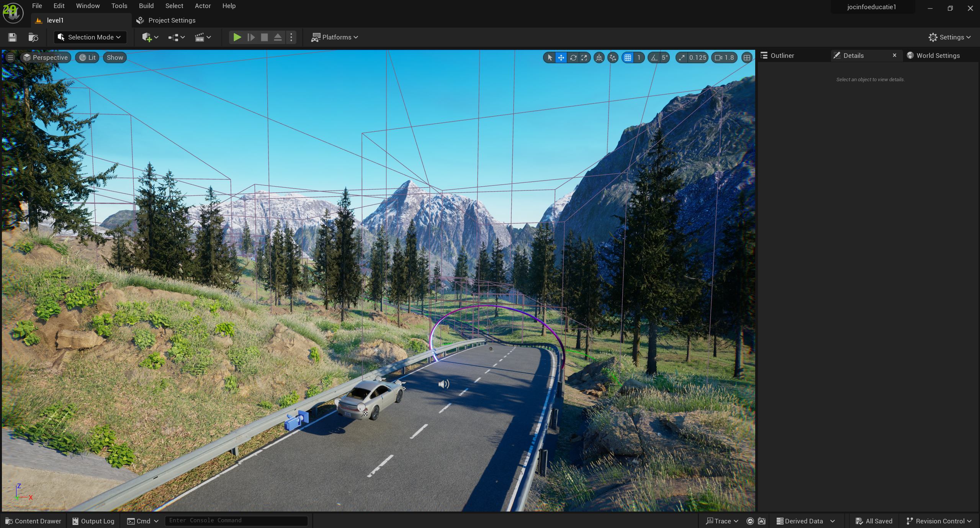Open the Revision Control dropdown
Screen dimensions: 980x528
point(939,521)
